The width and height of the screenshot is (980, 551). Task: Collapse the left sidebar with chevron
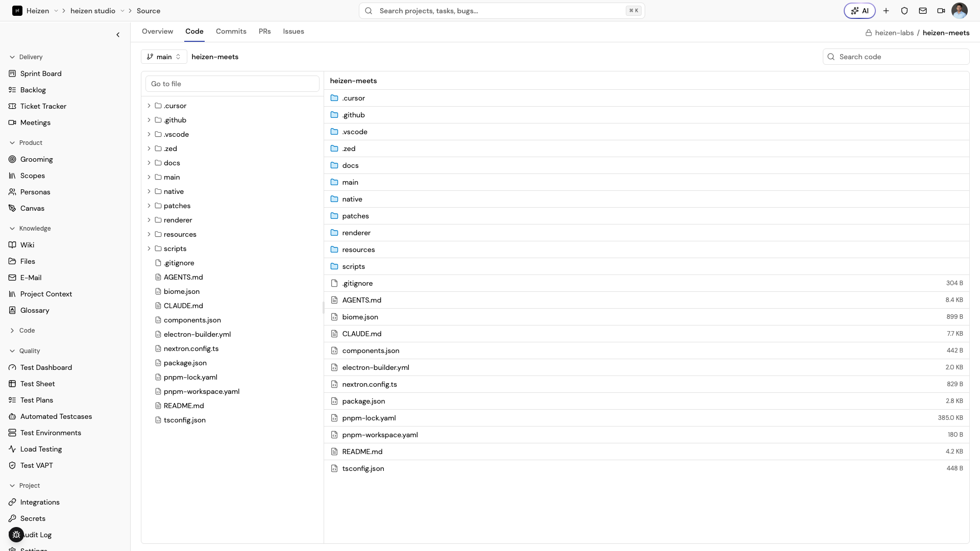click(118, 35)
